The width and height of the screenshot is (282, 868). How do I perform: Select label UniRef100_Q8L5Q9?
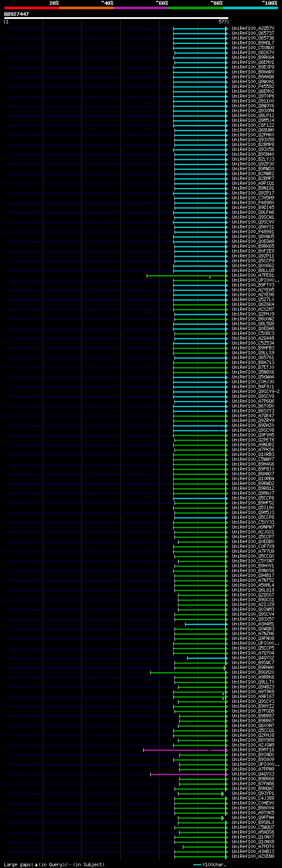253,324
